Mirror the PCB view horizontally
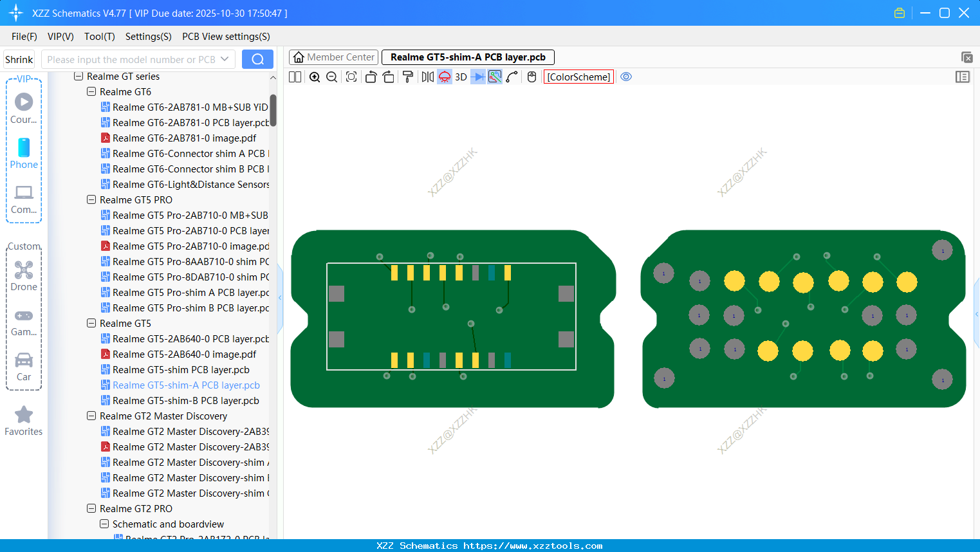Screen dimensions: 980x552 click(x=427, y=77)
